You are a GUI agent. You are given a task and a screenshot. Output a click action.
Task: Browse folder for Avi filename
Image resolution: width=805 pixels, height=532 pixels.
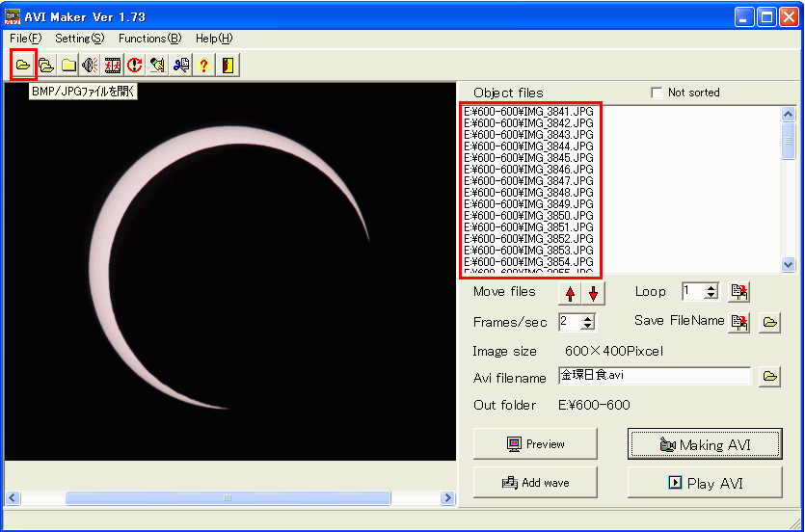pos(769,377)
